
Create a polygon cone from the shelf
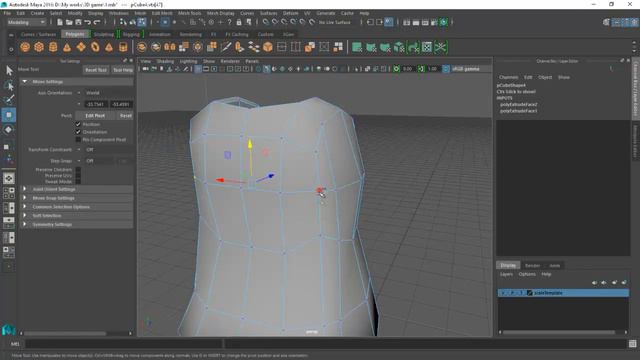click(x=67, y=47)
